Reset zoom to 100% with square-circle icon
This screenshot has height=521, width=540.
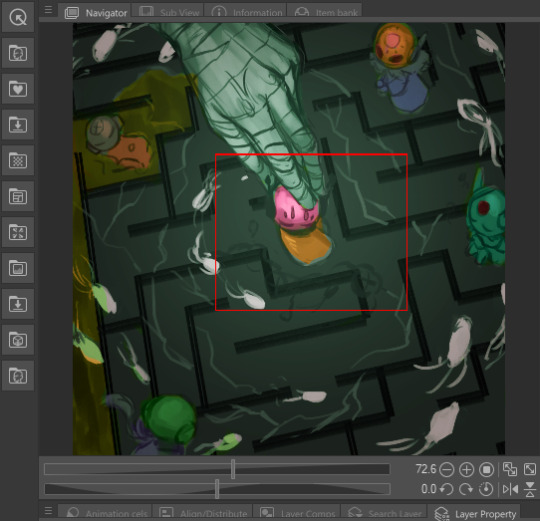(486, 470)
